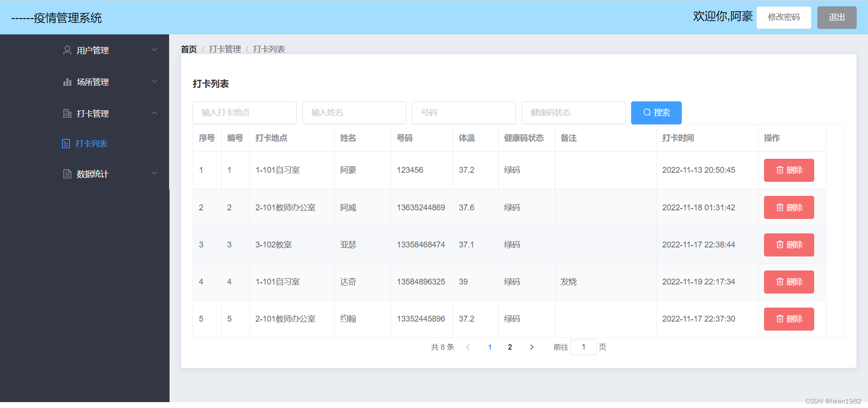
Task: Delete the 达奇 record with 发烧 note
Action: (789, 282)
